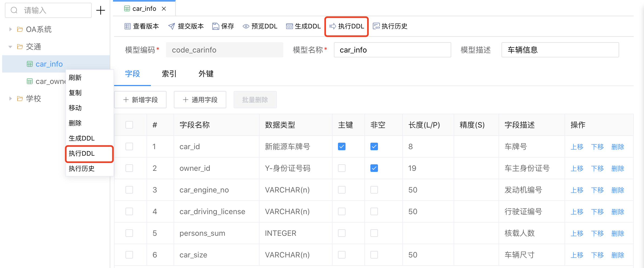Screen dimensions: 644x268
Task: Click the submit version (提交版本) icon
Action: point(171,26)
